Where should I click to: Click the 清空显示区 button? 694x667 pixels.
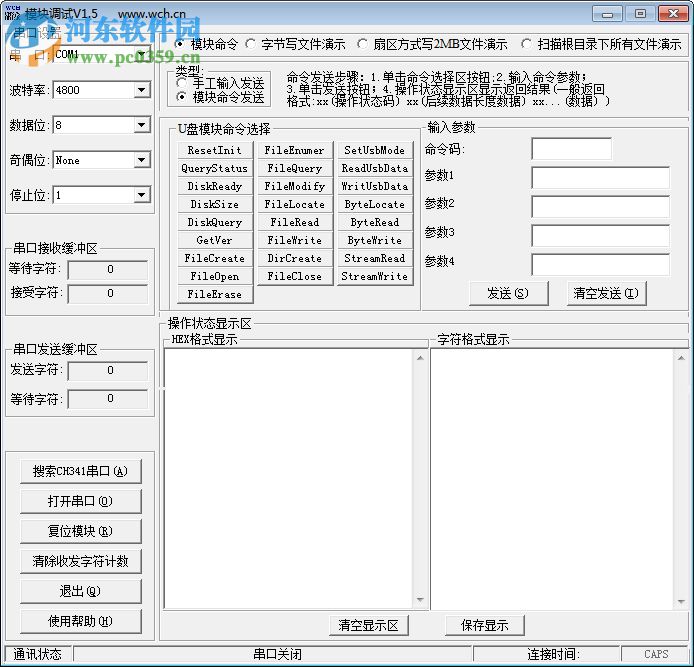tap(369, 625)
